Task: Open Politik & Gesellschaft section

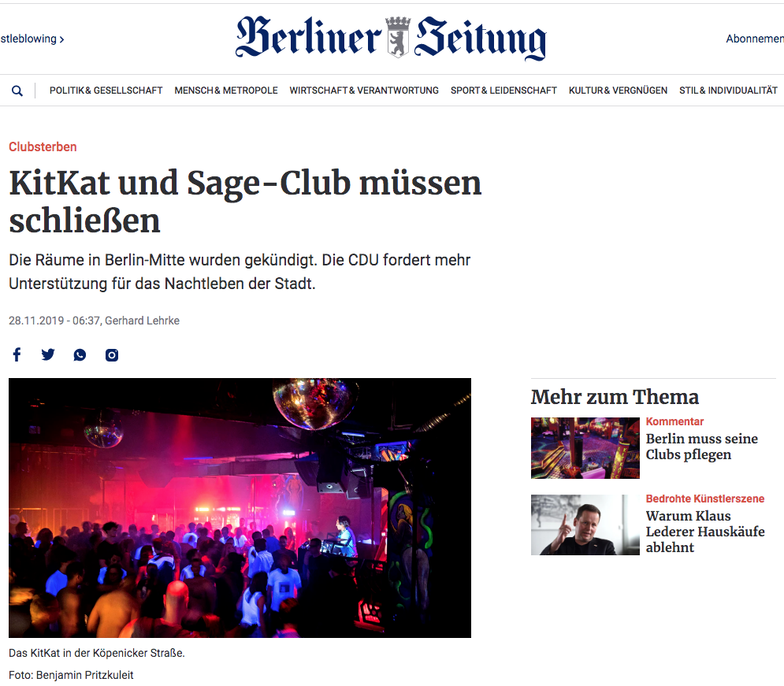Action: tap(106, 91)
